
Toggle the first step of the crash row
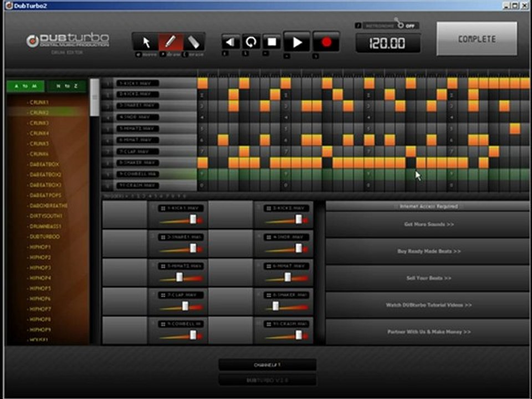click(x=203, y=186)
